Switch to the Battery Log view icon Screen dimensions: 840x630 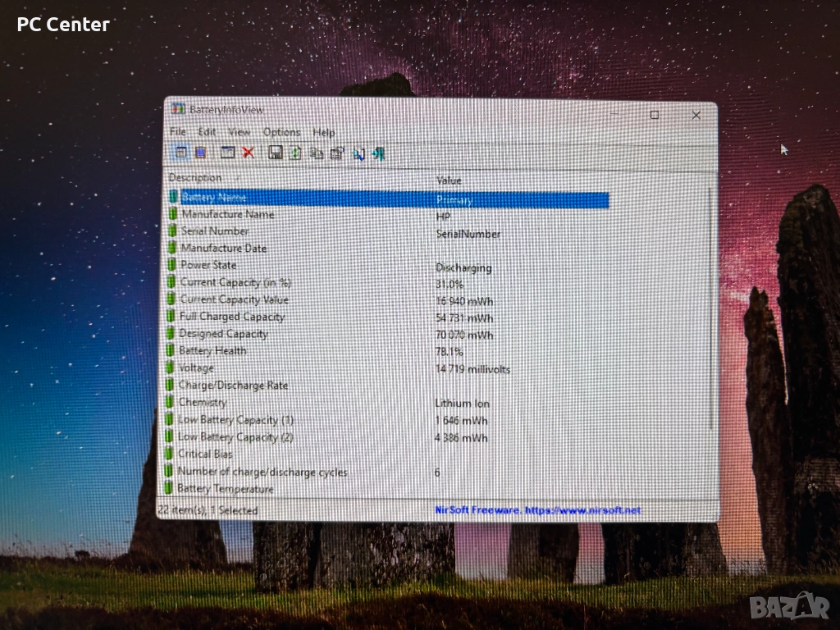point(200,152)
